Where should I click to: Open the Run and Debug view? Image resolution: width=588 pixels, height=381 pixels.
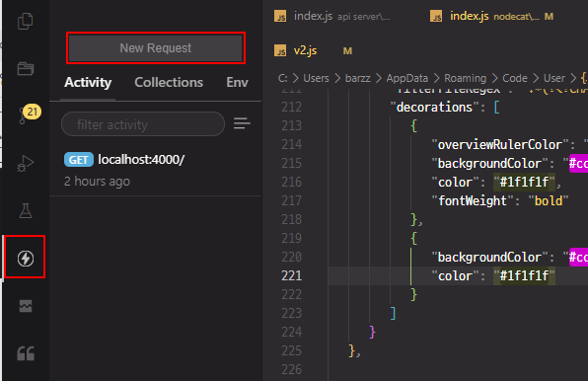click(25, 163)
